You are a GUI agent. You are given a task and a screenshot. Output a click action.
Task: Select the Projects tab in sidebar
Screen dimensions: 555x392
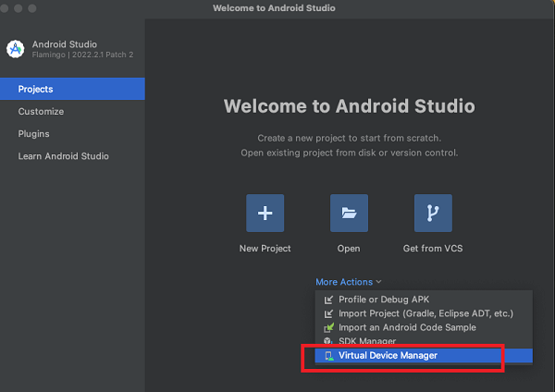pyautogui.click(x=72, y=89)
